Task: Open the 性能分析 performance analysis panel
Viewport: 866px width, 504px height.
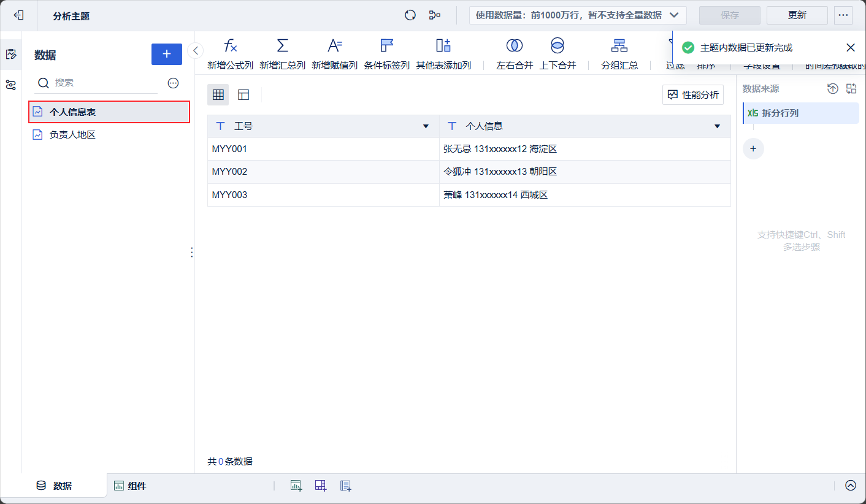Action: pyautogui.click(x=692, y=94)
